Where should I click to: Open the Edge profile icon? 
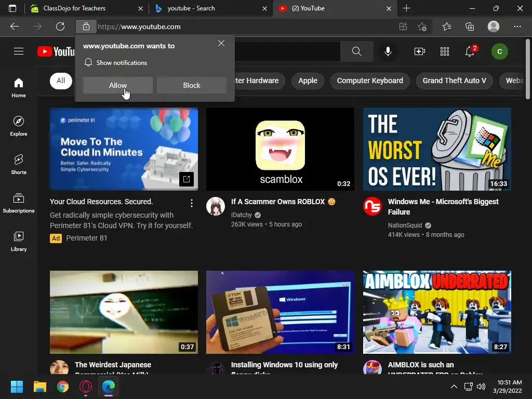(494, 26)
